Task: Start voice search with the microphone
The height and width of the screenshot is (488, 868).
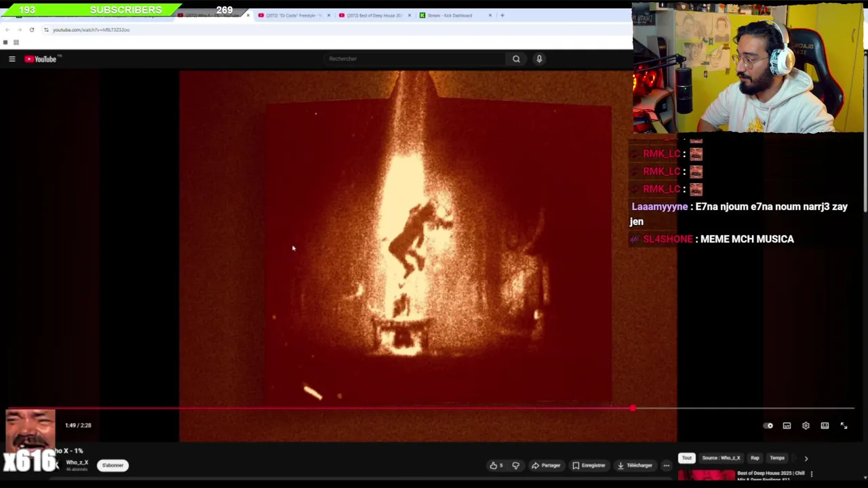Action: pyautogui.click(x=539, y=59)
